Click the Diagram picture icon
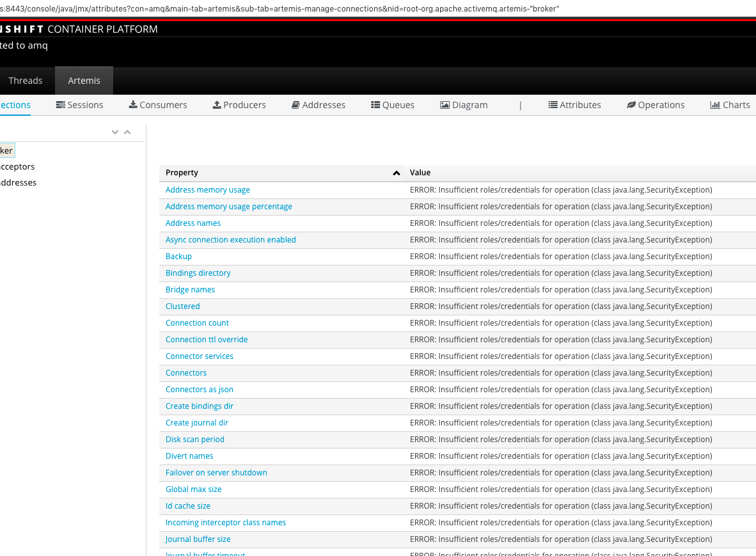Viewport: 756px width, 556px height. point(445,105)
